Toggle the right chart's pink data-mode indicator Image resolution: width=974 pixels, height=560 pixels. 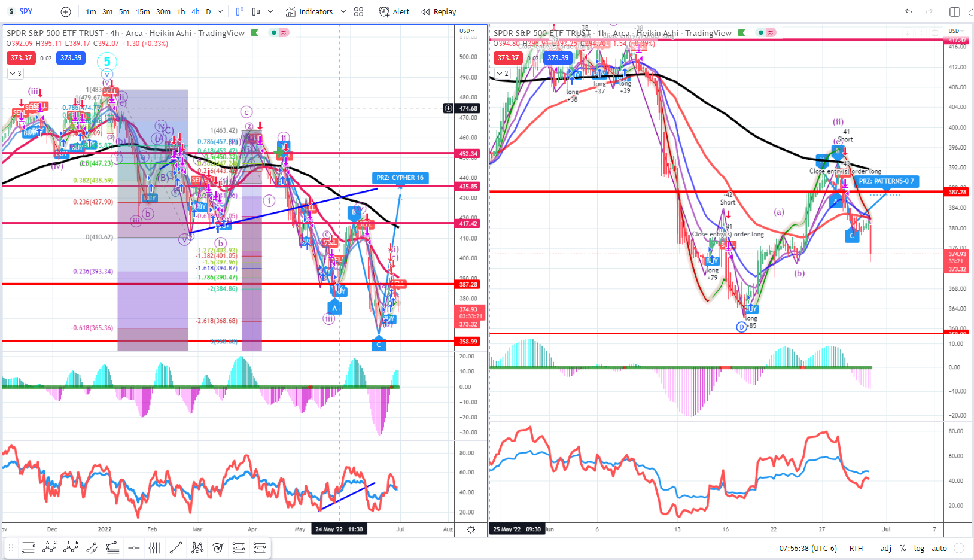click(771, 32)
